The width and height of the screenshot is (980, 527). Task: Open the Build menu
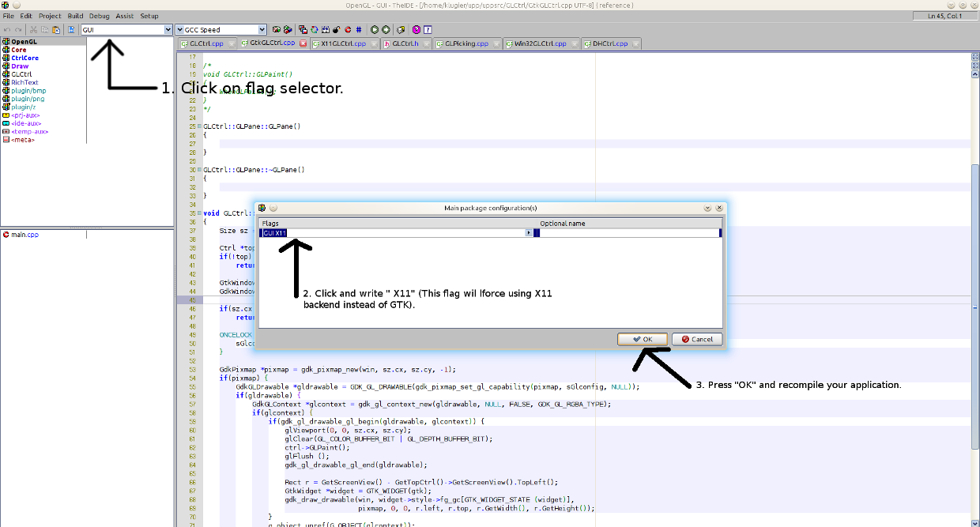75,16
